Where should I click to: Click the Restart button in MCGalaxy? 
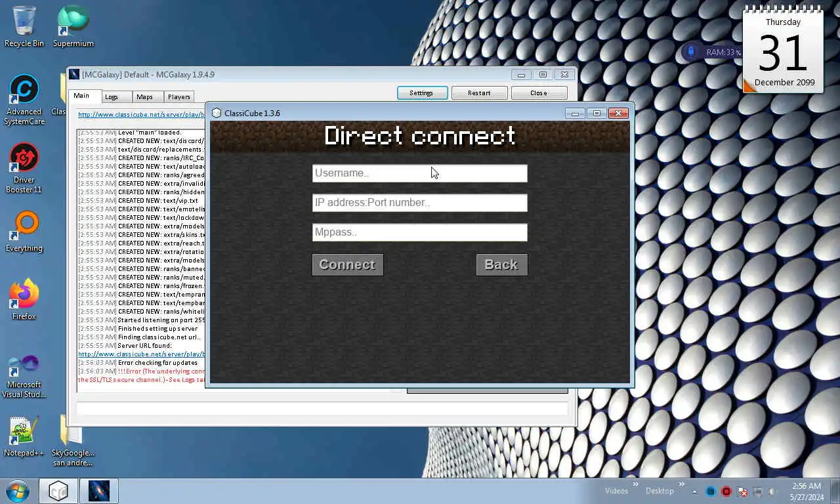click(479, 93)
